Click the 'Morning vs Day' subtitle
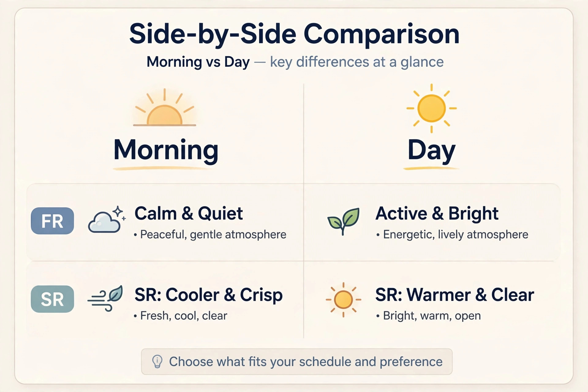The width and height of the screenshot is (588, 392). [198, 62]
